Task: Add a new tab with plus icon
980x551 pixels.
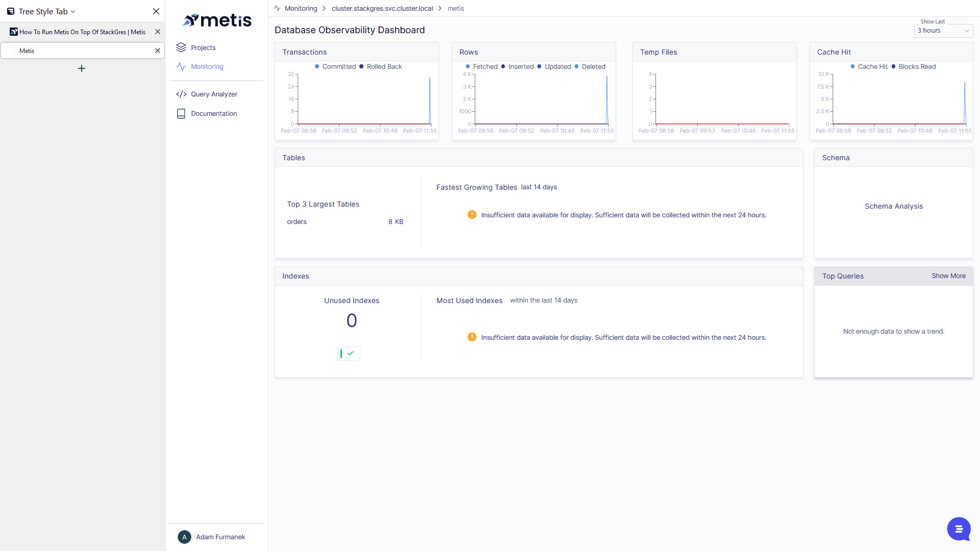Action: coord(82,68)
